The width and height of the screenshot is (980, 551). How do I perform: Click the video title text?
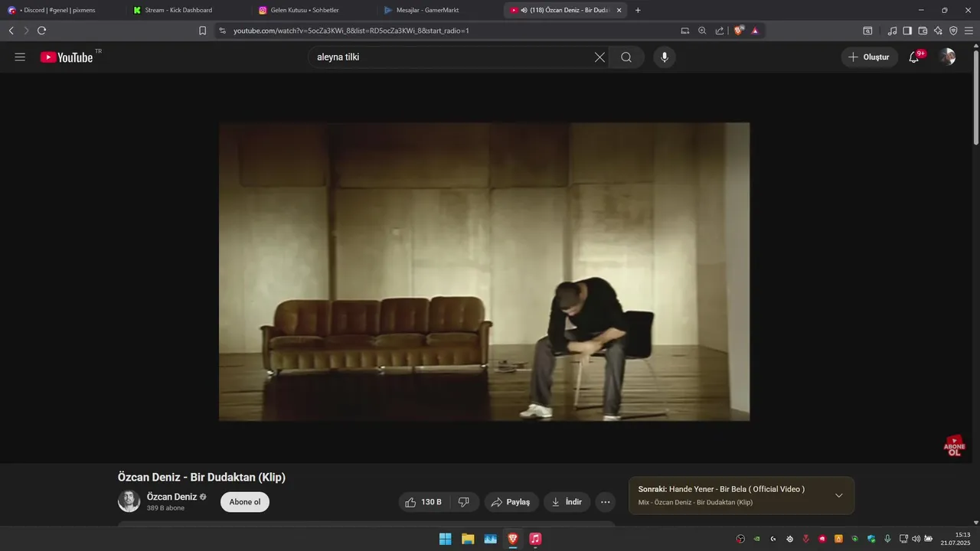coord(201,478)
